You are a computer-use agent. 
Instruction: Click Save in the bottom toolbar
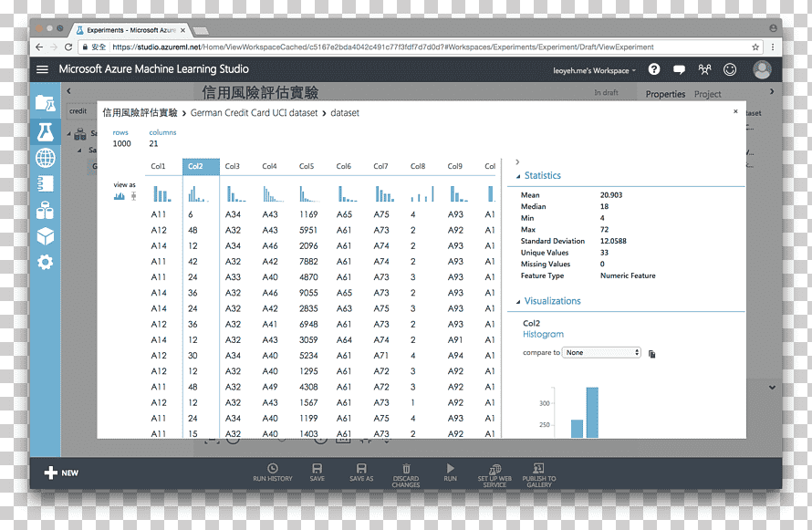(317, 473)
